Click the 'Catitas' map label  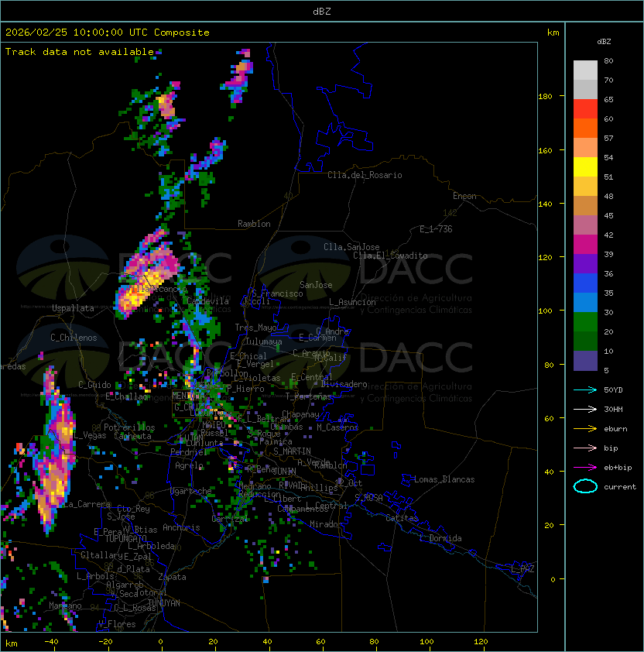[402, 518]
